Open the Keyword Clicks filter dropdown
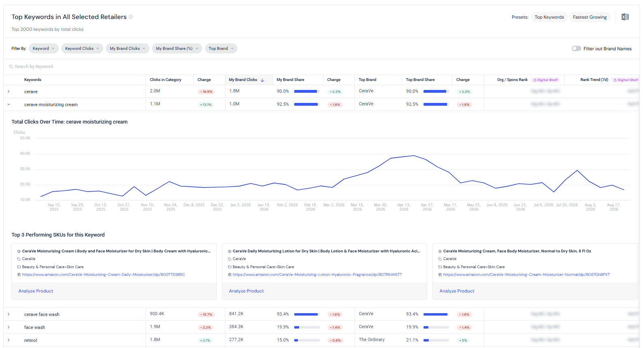The height and width of the screenshot is (348, 644). pos(82,49)
